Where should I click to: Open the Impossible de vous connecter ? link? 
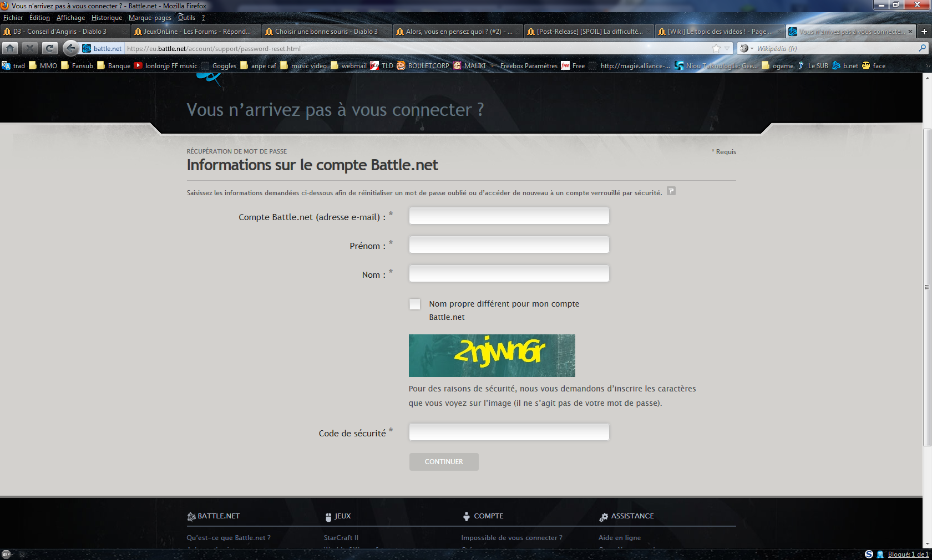pyautogui.click(x=511, y=538)
